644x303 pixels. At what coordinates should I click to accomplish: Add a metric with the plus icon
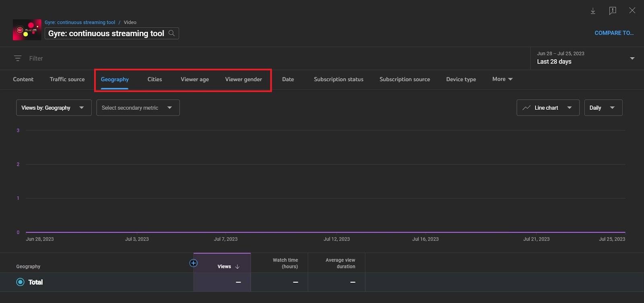194,263
